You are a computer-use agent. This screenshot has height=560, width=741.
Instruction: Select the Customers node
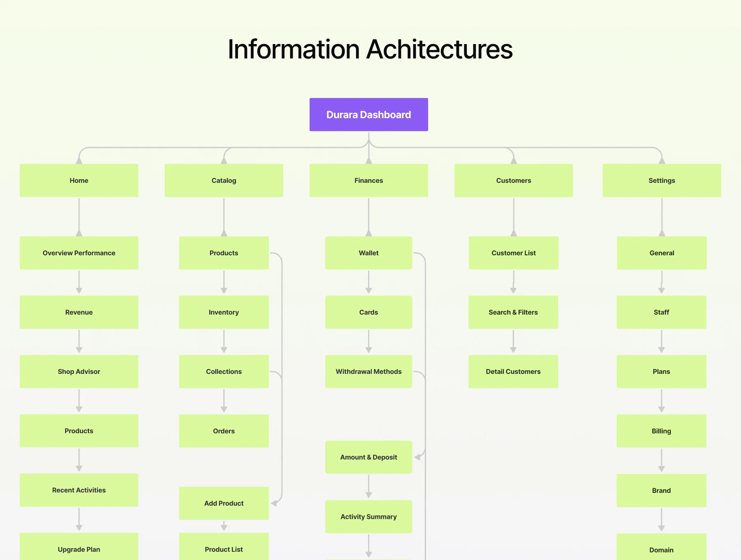point(513,180)
